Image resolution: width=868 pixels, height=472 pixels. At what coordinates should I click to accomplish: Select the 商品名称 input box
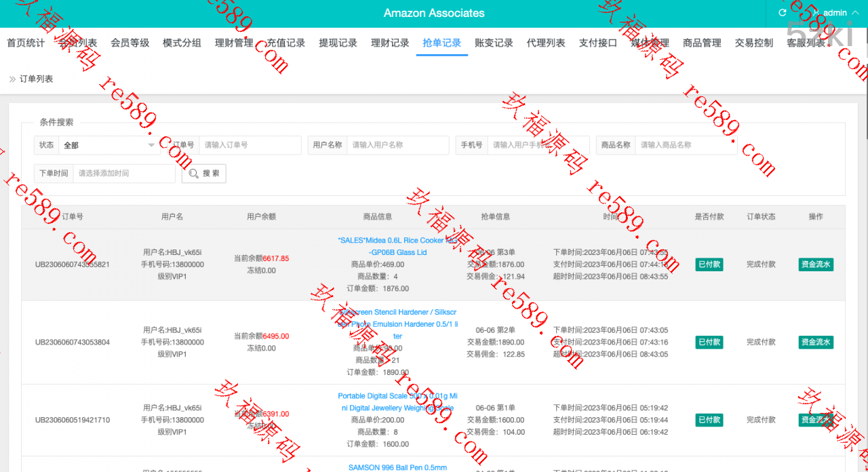pos(685,145)
